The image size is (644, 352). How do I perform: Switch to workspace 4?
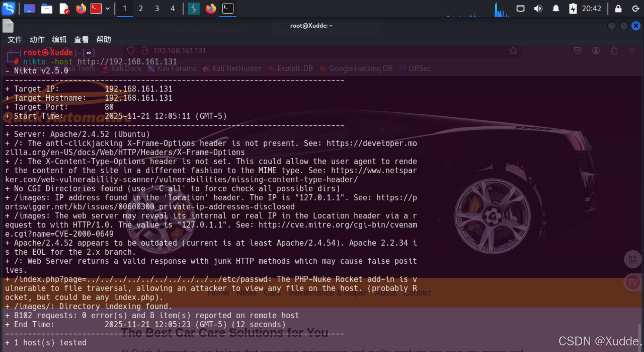tap(173, 8)
